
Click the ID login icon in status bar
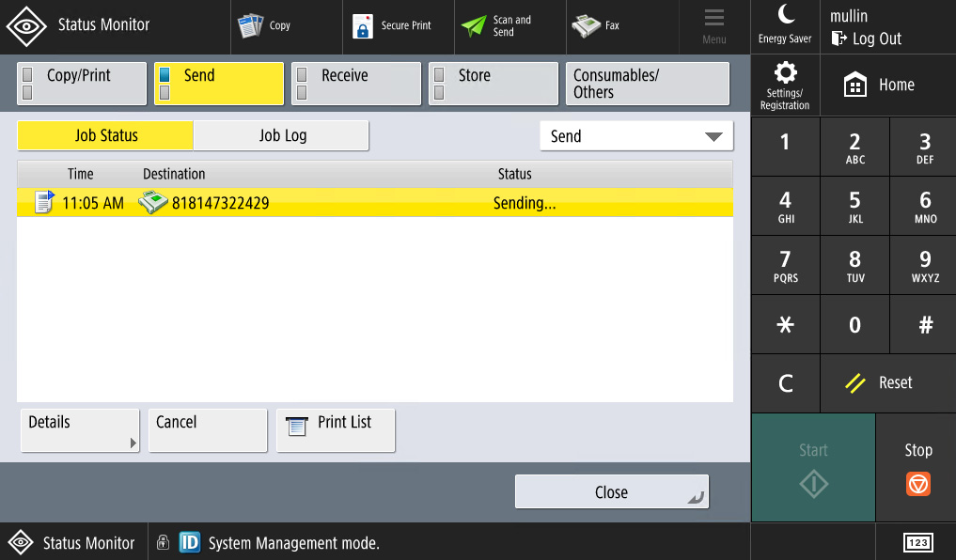189,542
